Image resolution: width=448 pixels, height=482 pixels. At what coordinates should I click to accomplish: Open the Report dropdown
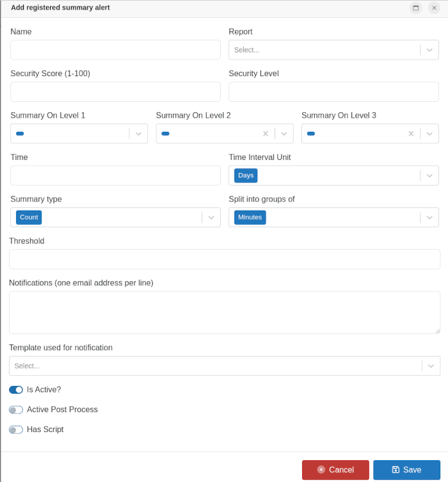click(x=429, y=50)
